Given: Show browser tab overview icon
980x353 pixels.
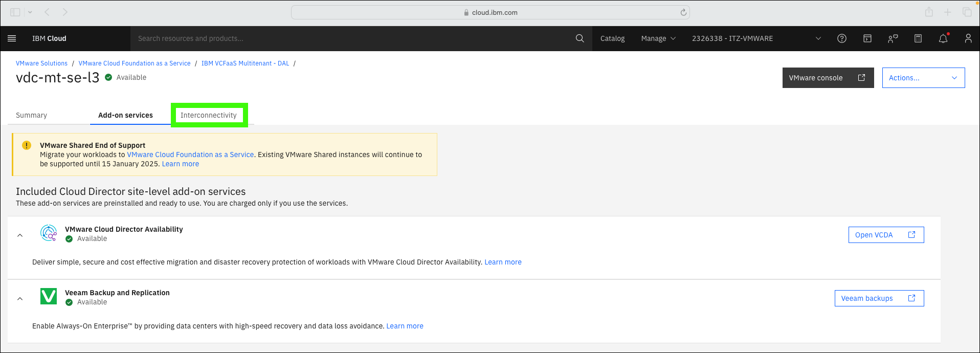Looking at the screenshot, I should click(x=967, y=12).
